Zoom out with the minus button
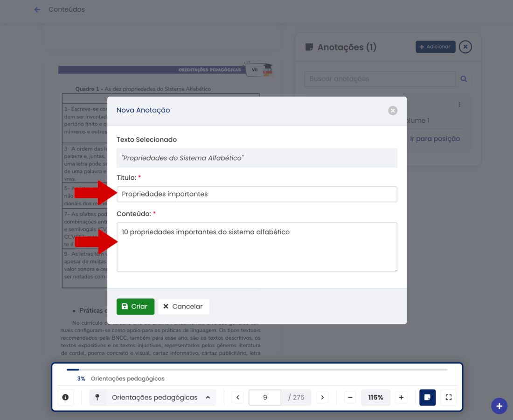The image size is (513, 420). coord(350,397)
